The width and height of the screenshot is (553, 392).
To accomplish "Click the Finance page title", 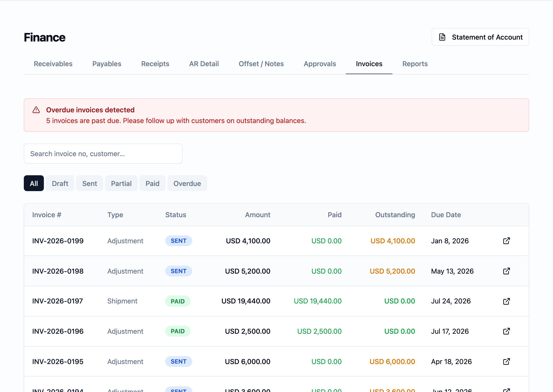I will click(x=45, y=37).
